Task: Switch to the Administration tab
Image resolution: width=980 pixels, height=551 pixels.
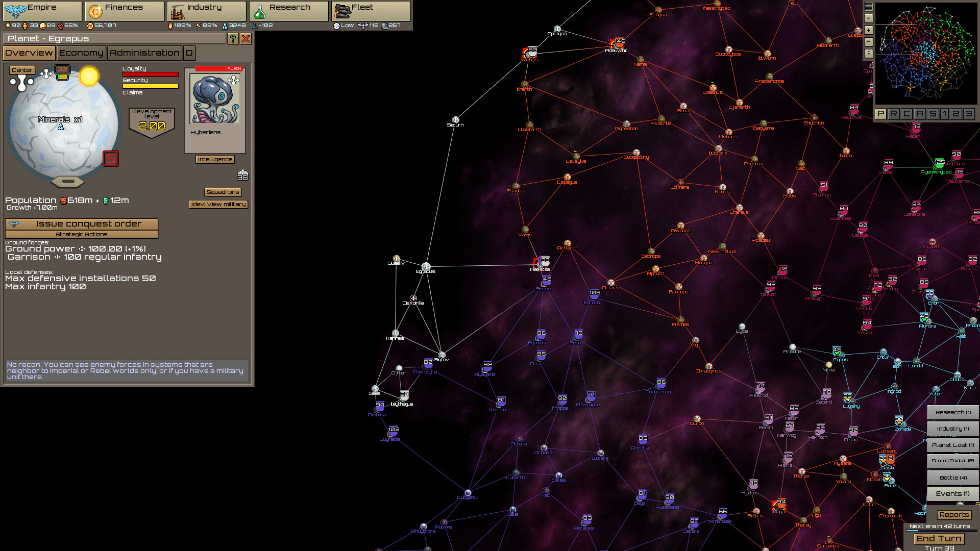Action: pyautogui.click(x=144, y=53)
